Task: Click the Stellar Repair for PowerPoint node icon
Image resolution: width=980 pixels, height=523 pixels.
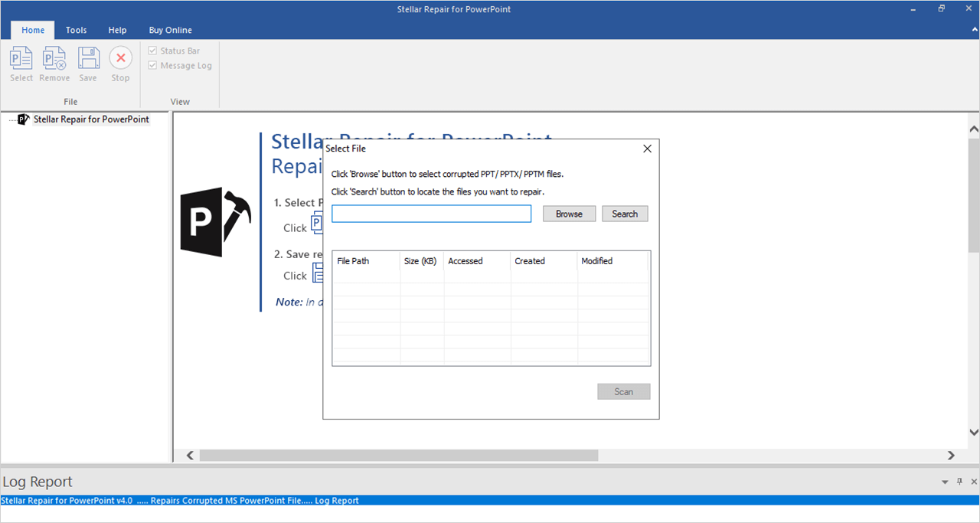Action: click(x=23, y=119)
